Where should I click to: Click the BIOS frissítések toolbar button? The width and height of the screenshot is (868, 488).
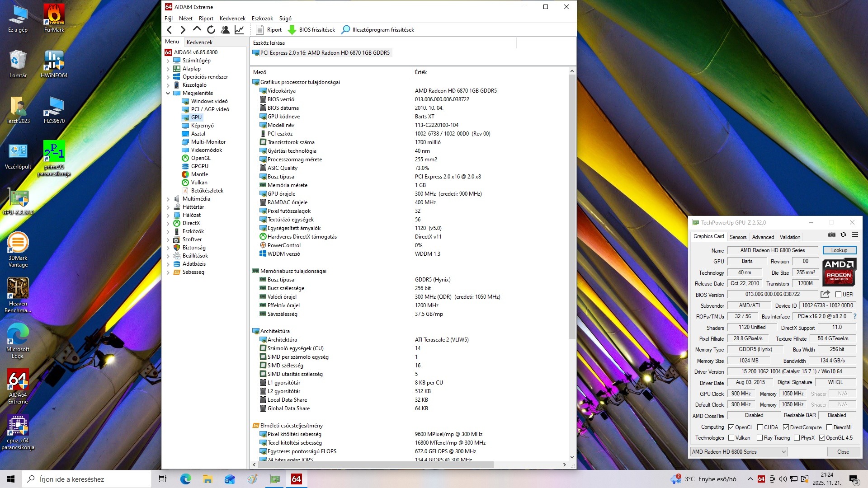point(312,30)
